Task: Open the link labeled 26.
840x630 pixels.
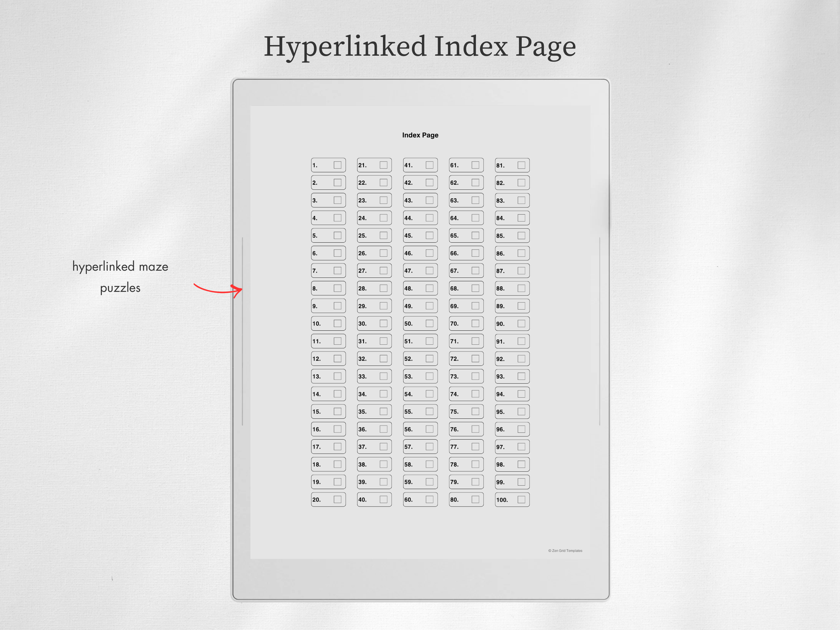Action: tap(362, 253)
